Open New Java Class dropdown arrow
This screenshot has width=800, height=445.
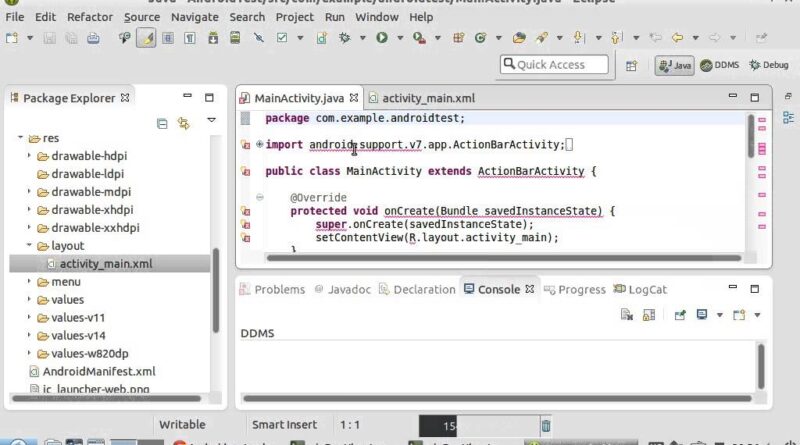click(x=498, y=38)
